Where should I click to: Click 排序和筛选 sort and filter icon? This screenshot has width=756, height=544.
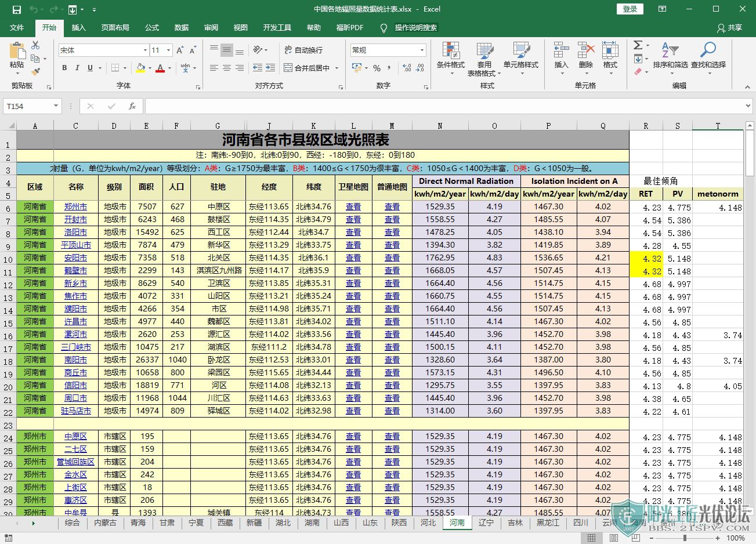[x=670, y=50]
